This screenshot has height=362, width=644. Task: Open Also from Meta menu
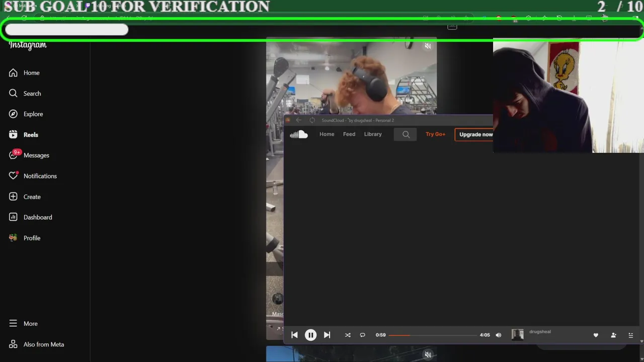click(36, 344)
